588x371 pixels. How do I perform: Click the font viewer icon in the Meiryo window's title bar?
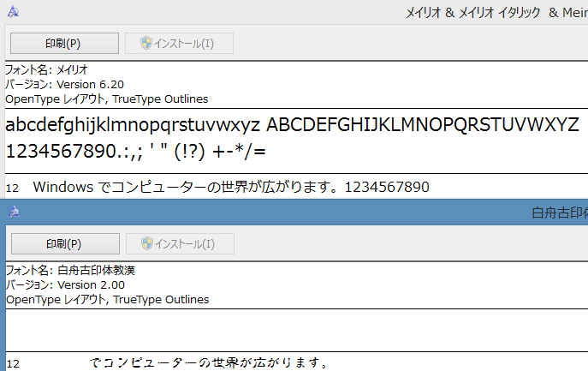pos(13,12)
